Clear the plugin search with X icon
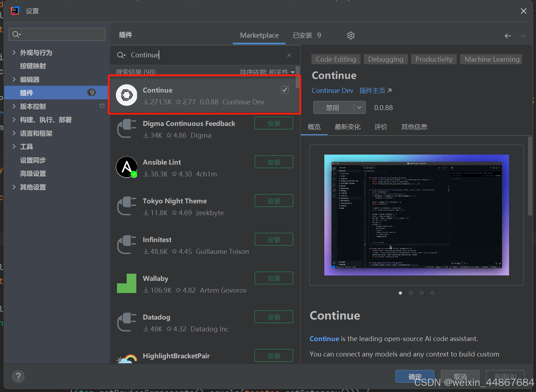Screen dimensions: 536x392 (289, 55)
